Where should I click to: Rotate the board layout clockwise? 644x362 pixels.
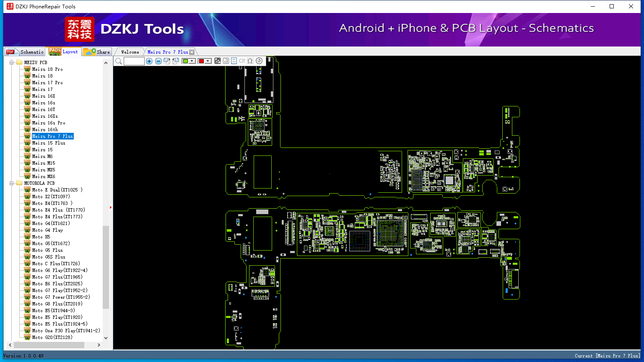[x=167, y=61]
